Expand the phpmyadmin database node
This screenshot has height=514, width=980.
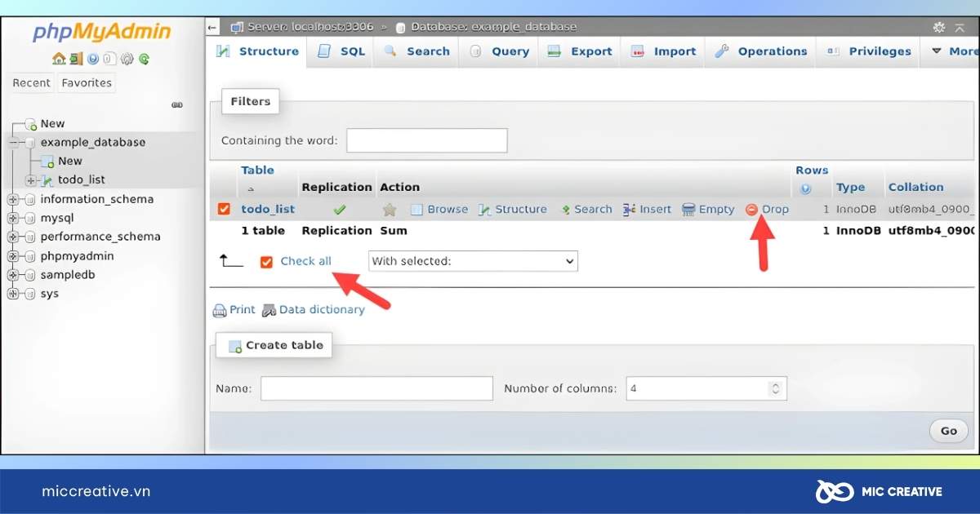pos(12,256)
